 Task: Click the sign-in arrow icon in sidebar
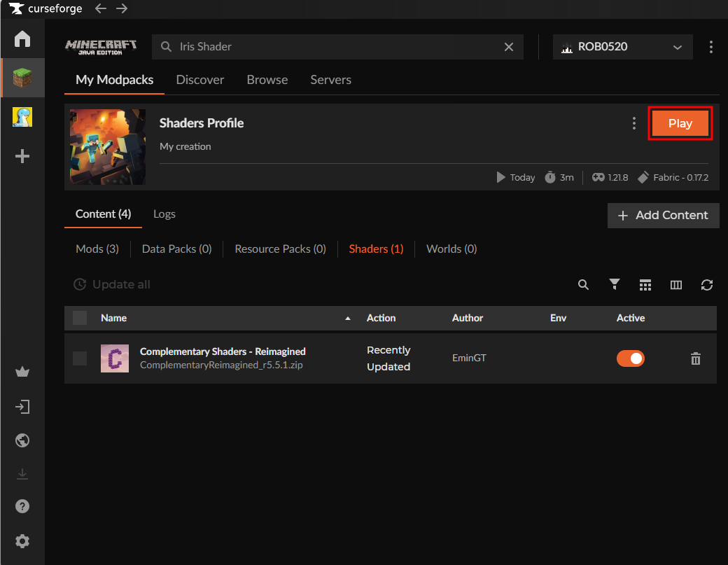pos(22,407)
